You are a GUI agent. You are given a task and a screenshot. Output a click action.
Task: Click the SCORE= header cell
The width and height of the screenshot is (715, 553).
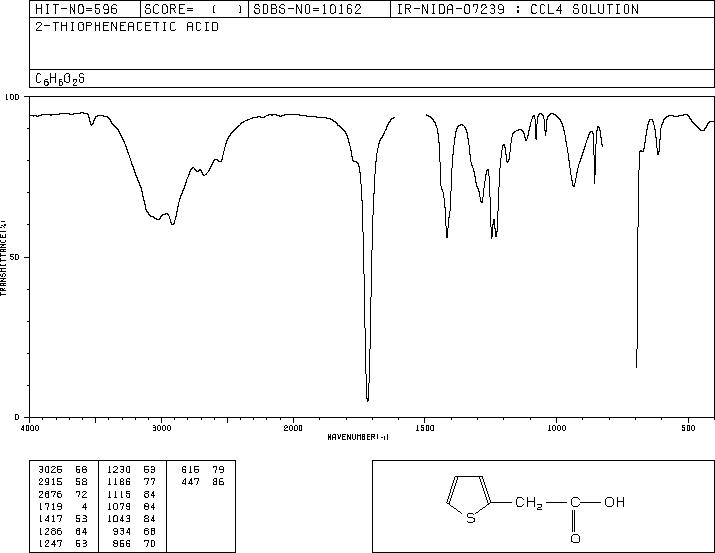pyautogui.click(x=194, y=9)
